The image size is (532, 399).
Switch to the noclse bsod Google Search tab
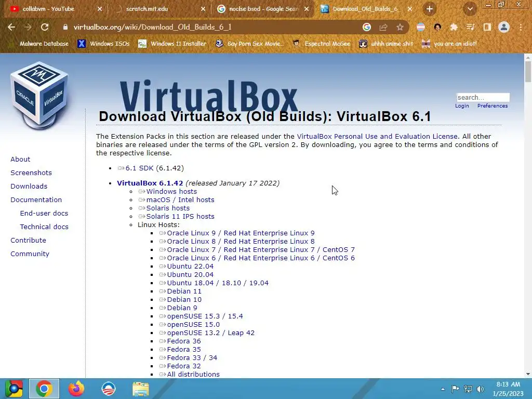[263, 9]
